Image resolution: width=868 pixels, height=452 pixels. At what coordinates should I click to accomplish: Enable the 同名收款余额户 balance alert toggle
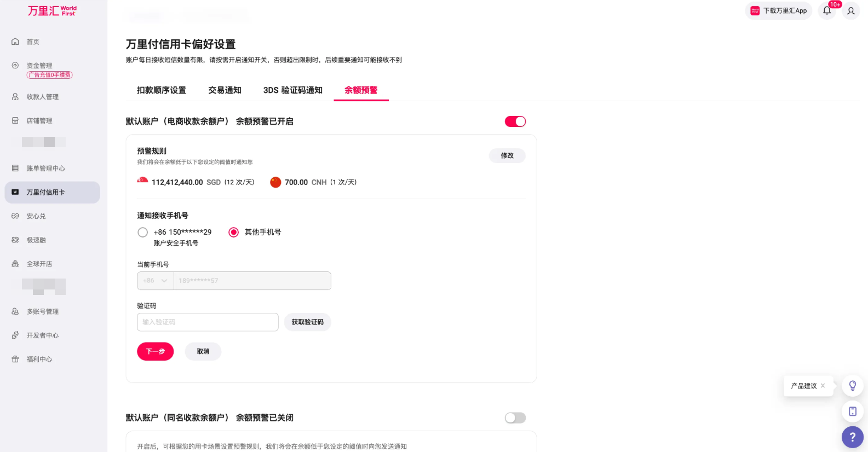coord(515,418)
